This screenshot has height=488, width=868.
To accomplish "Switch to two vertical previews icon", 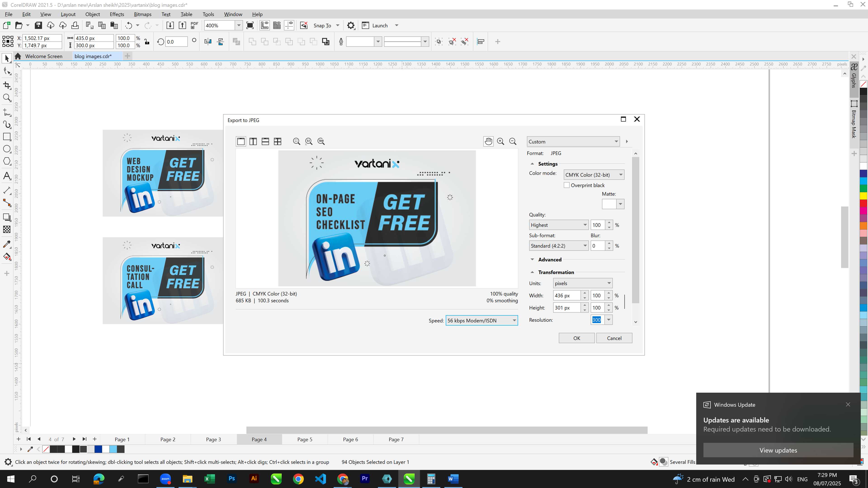I will pyautogui.click(x=253, y=141).
